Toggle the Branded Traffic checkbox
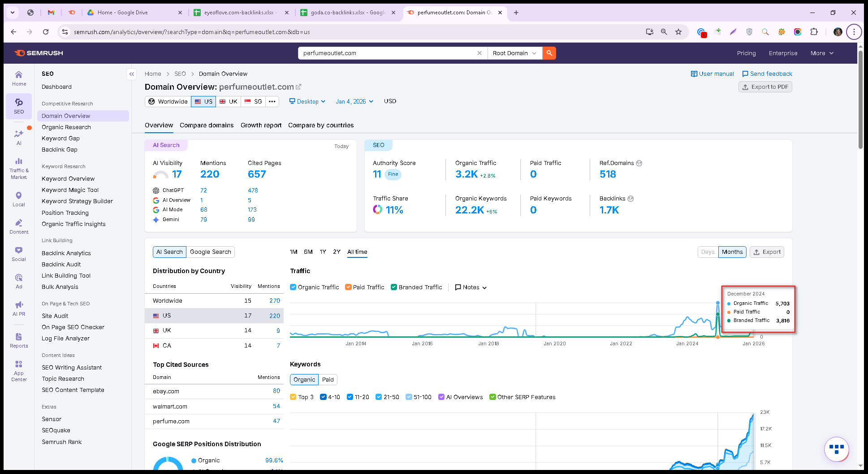Screen dimensions: 868x474 (394, 287)
